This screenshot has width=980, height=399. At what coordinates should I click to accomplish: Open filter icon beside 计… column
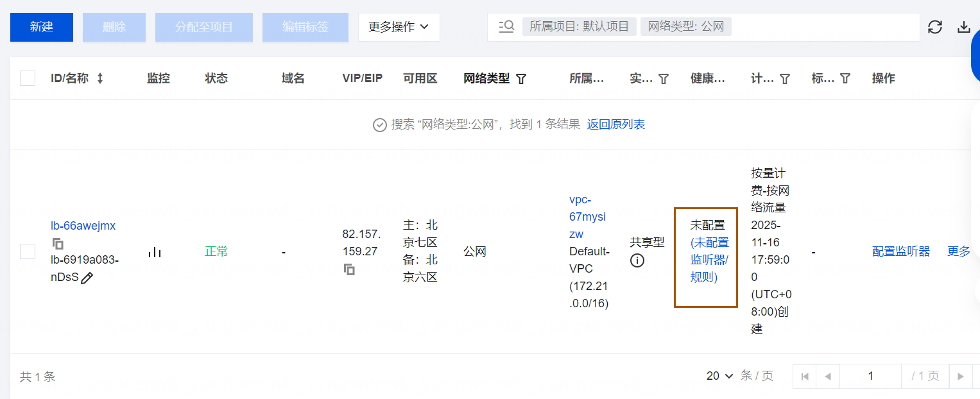785,79
